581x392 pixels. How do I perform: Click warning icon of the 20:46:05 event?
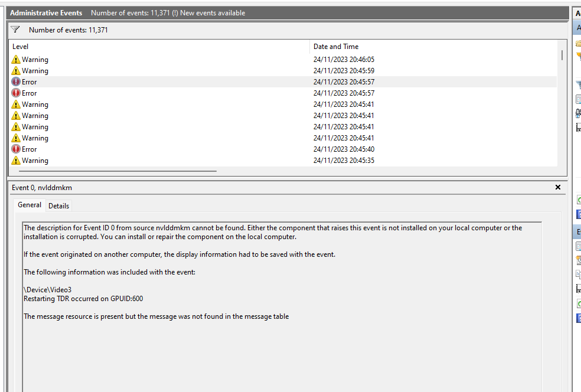pyautogui.click(x=16, y=60)
